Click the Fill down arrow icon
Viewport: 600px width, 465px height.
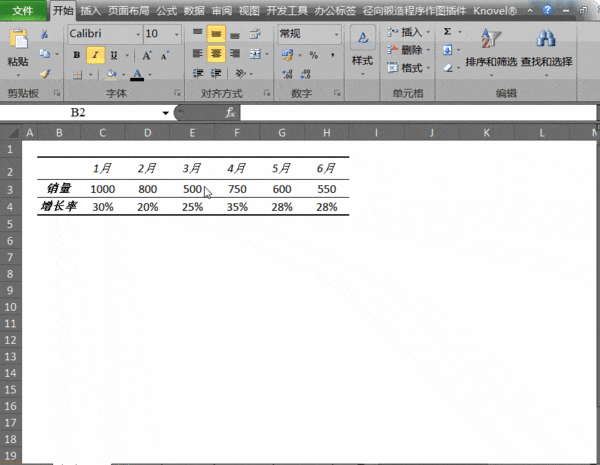coord(447,50)
